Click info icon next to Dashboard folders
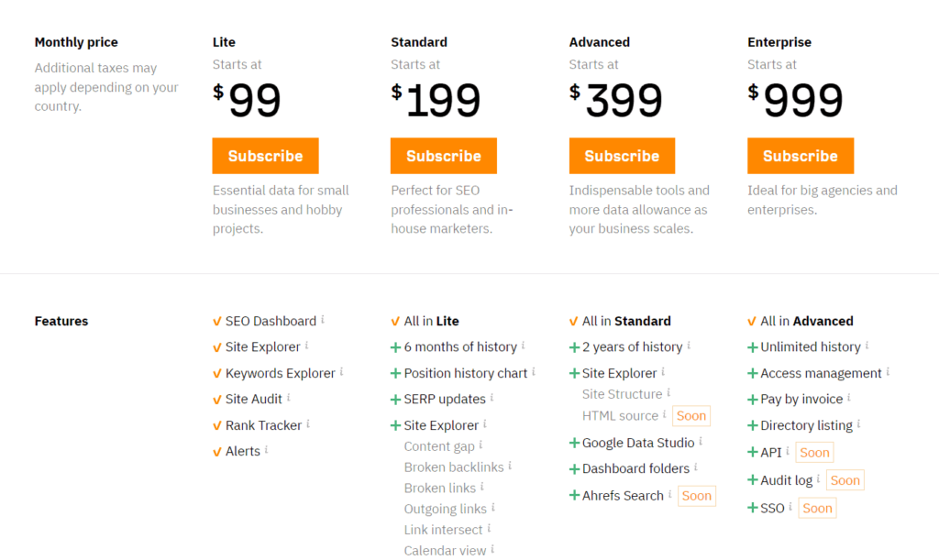Image resolution: width=939 pixels, height=560 pixels. [696, 467]
